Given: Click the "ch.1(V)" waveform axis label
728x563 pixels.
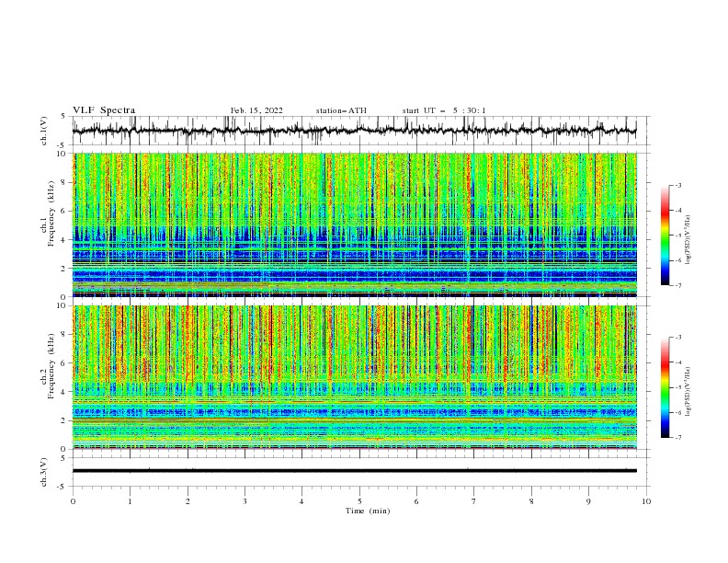Looking at the screenshot, I should (44, 131).
